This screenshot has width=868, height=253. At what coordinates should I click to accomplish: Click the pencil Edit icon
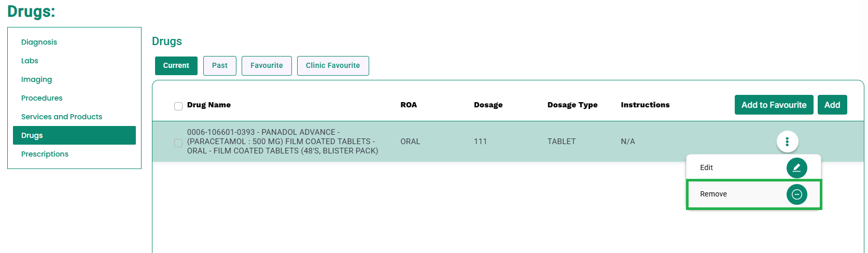coord(796,168)
